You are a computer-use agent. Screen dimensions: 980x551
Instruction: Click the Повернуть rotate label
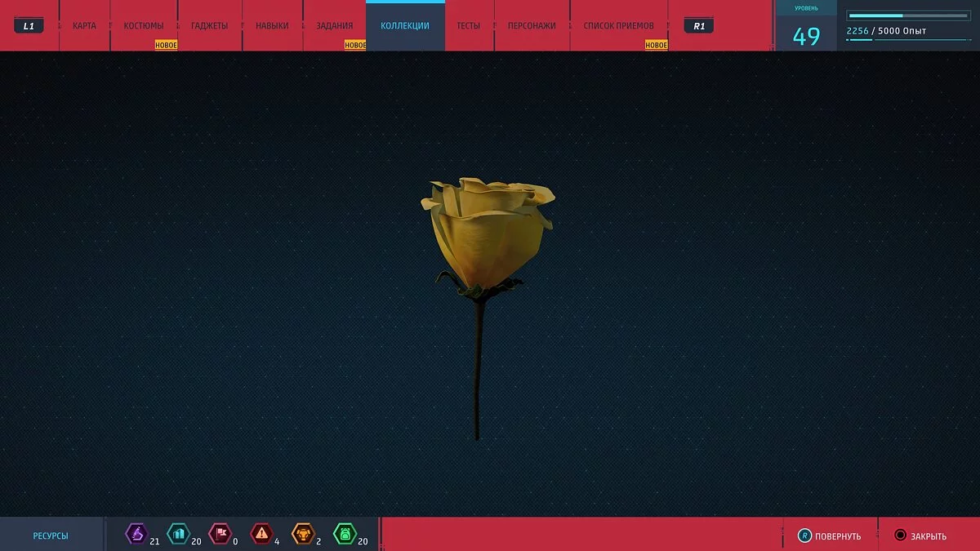coord(838,536)
